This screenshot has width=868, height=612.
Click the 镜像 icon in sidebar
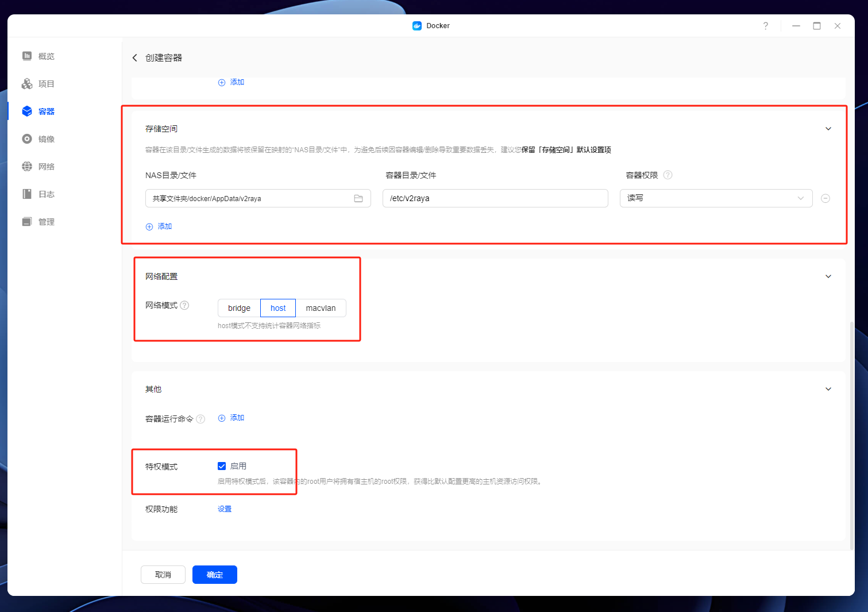(27, 139)
